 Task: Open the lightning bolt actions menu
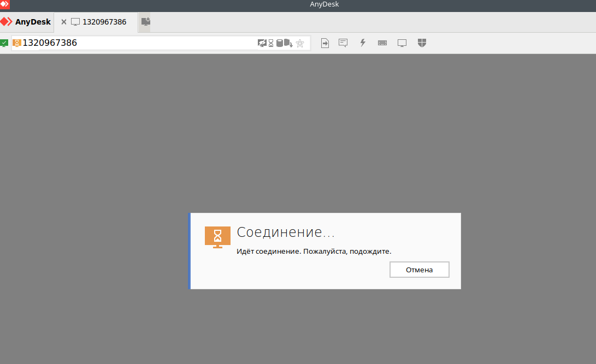362,43
